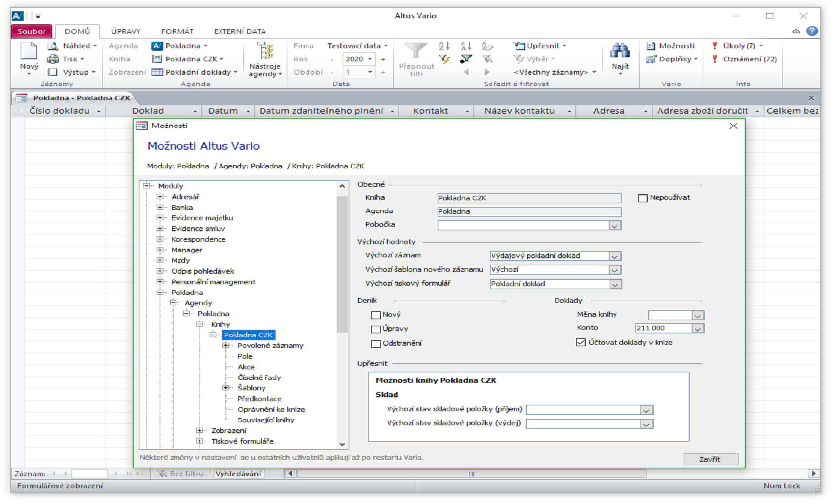Switch to the FORMÁT ribbon tab
The image size is (835, 504).
177,31
